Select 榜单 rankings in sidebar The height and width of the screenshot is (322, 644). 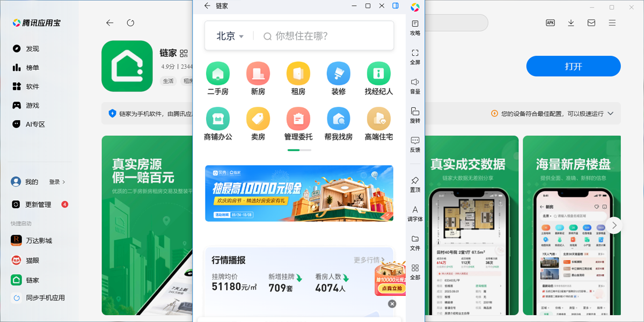[x=26, y=68]
